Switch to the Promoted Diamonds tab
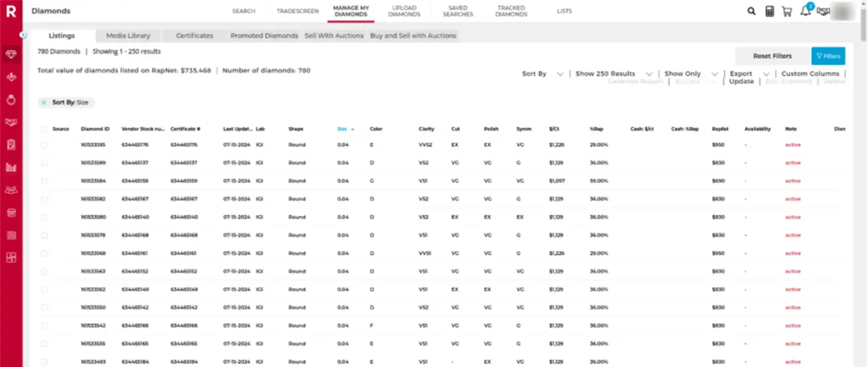The image size is (868, 367). click(264, 36)
